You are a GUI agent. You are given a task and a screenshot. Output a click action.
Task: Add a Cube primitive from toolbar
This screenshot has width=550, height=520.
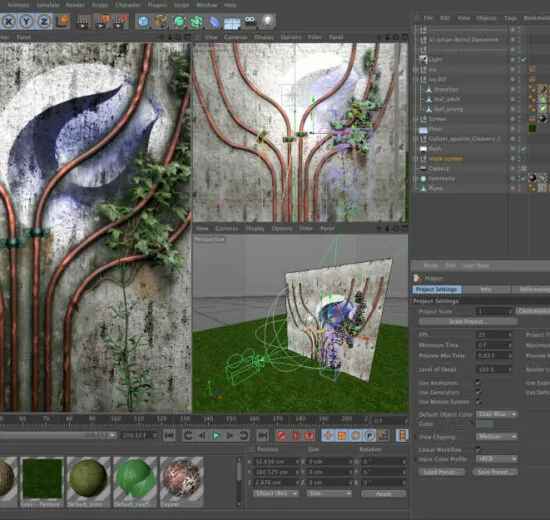pos(143,22)
